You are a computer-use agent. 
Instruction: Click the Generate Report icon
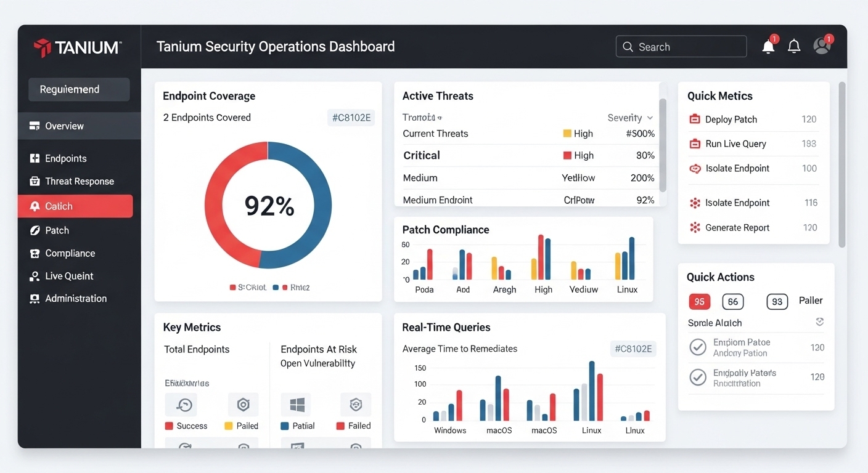(695, 228)
